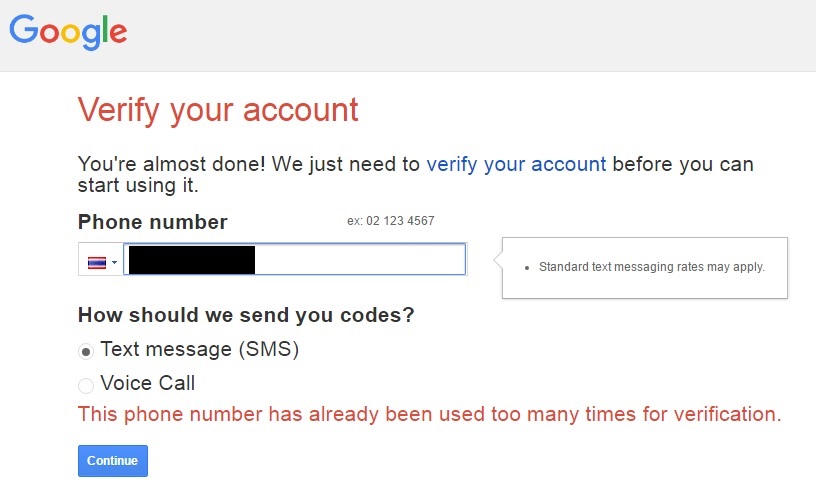
Task: Click the red "used too many times" error message
Action: [x=430, y=414]
